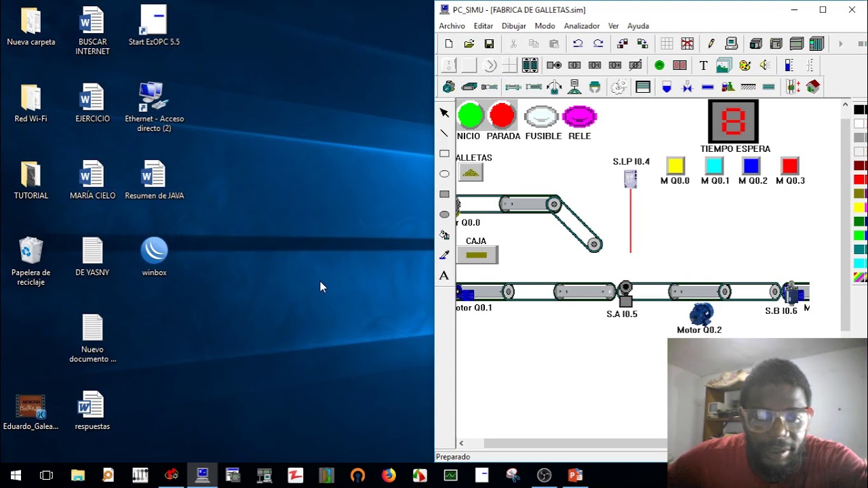Insert the sound speaker object
868x488 pixels.
[765, 65]
